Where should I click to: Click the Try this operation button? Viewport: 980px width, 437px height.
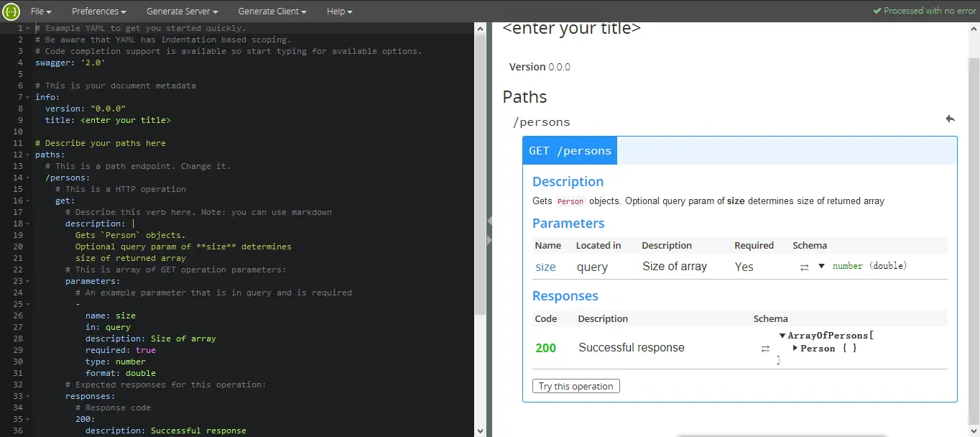[x=576, y=386]
